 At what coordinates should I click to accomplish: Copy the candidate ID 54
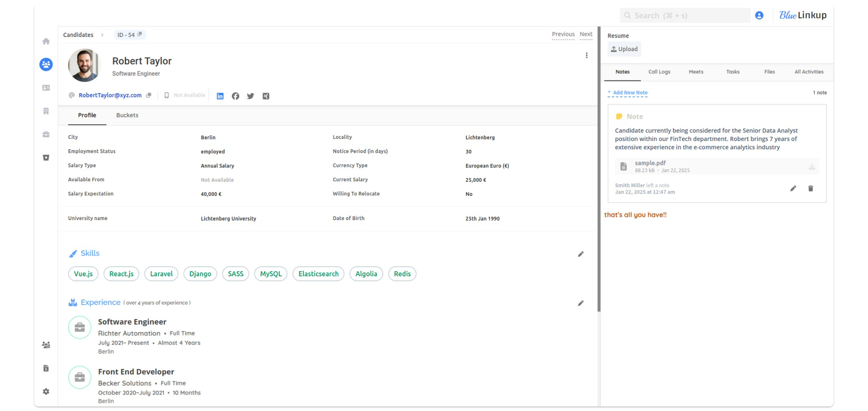point(140,34)
